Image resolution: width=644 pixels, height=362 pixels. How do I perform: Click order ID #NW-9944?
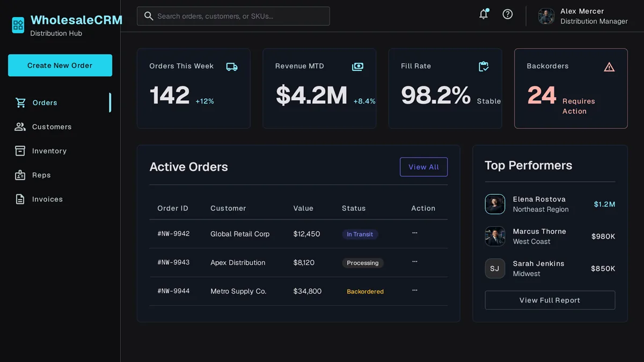(x=173, y=291)
